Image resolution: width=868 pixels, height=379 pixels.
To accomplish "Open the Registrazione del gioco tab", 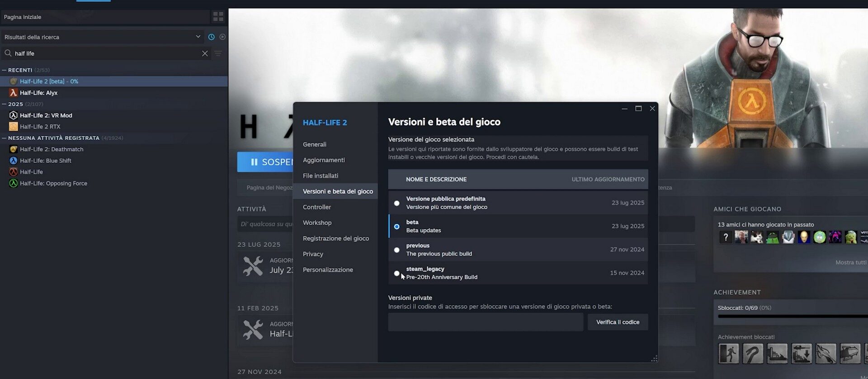I will (335, 238).
